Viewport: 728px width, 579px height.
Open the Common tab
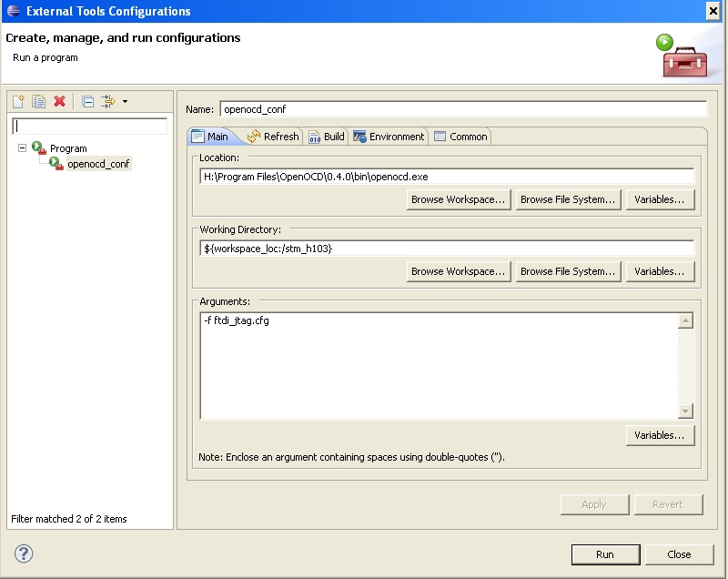point(460,137)
